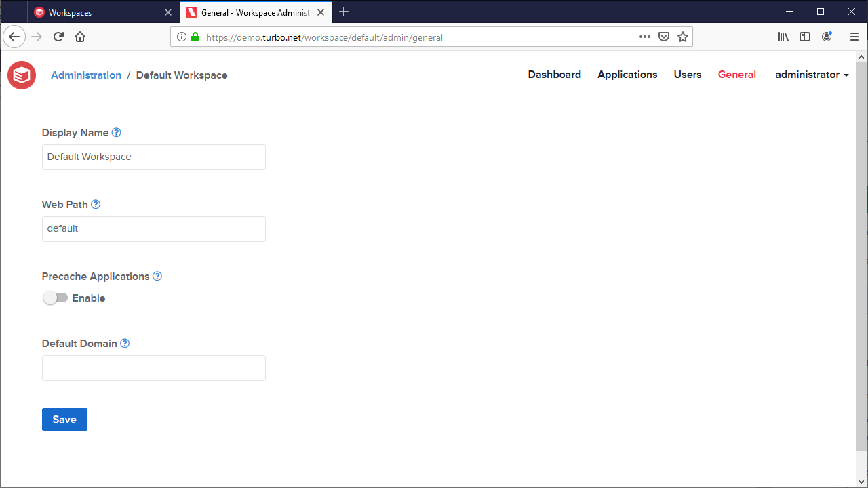The image size is (868, 488).
Task: Open the Precache Applications help tooltip
Action: point(157,276)
